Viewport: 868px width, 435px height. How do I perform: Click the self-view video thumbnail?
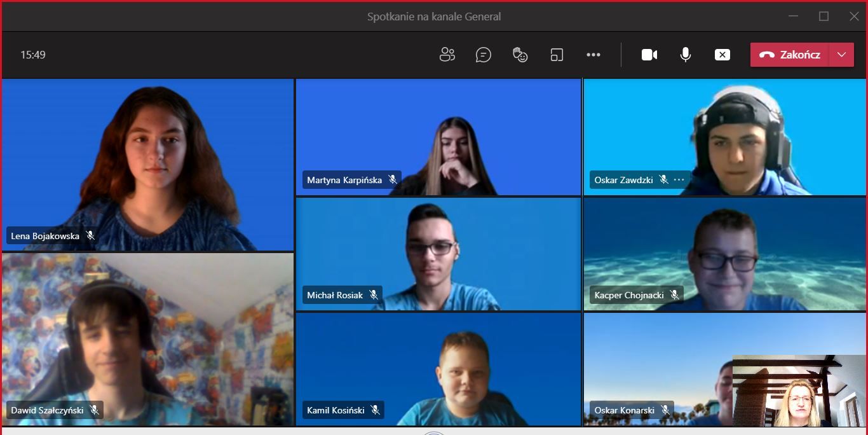[x=799, y=391]
